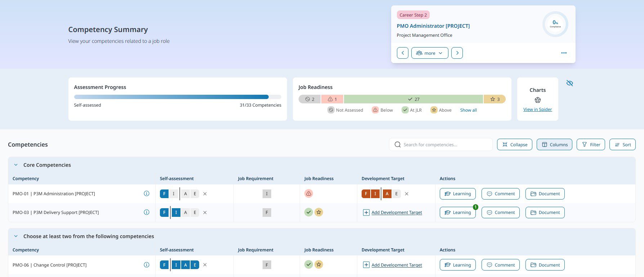Viewport: 644px width, 277px height.
Task: Collapse the Core Competencies section
Action: coord(16,165)
